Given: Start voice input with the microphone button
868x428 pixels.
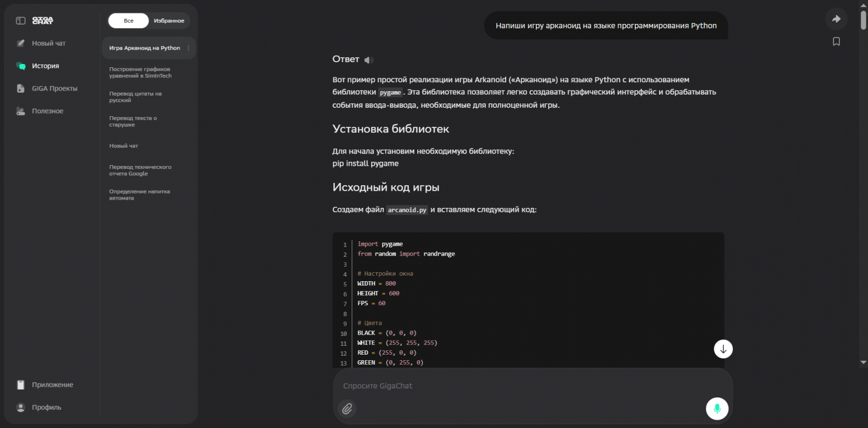Looking at the screenshot, I should (x=717, y=409).
